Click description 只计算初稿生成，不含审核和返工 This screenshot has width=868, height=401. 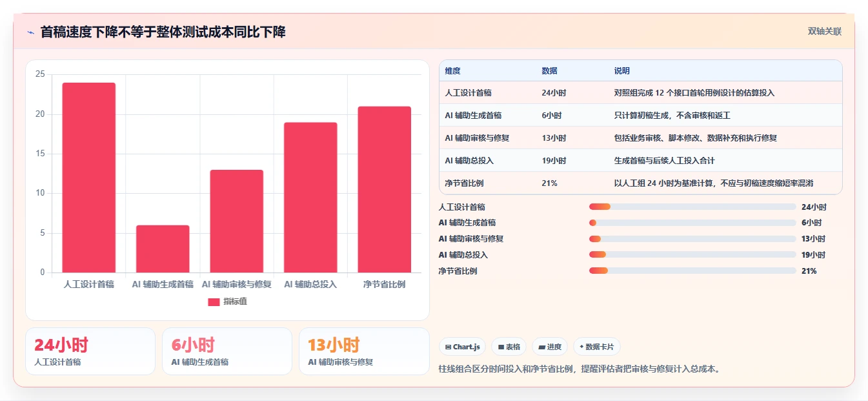[672, 116]
